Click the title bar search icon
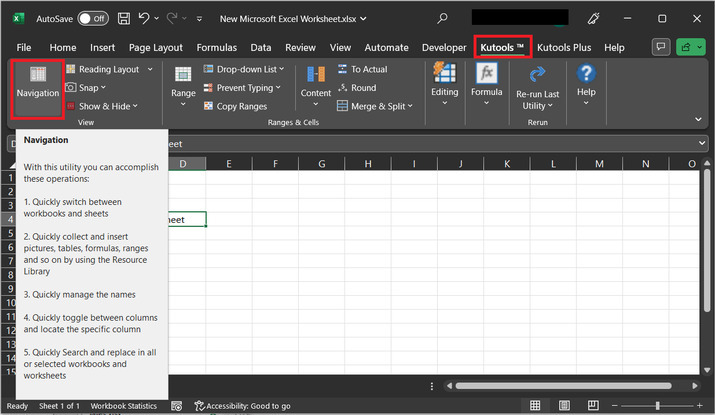715x415 pixels. pyautogui.click(x=443, y=18)
